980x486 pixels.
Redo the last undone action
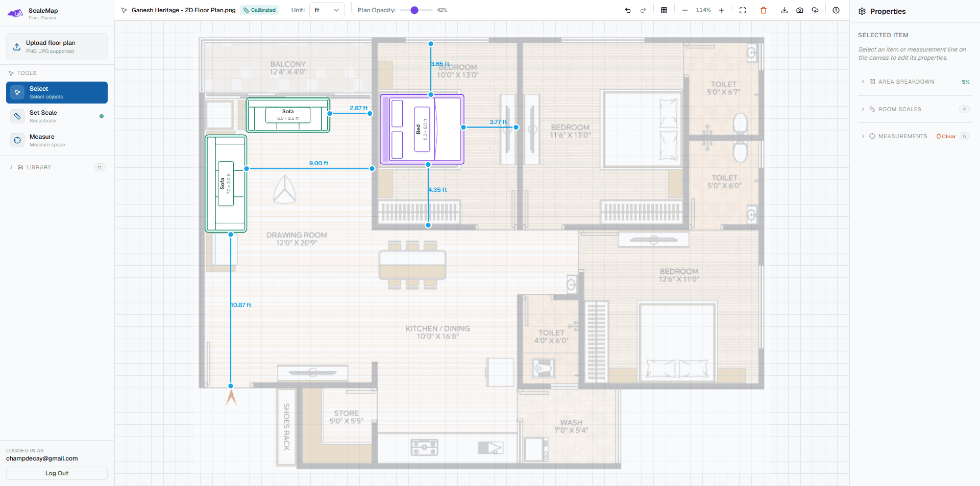pos(643,10)
